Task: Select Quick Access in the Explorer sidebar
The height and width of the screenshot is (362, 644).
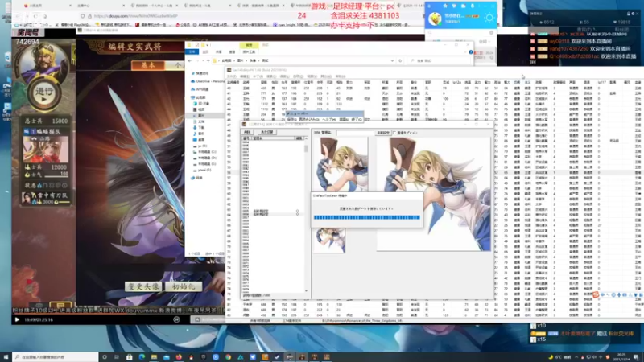Action: coord(201,73)
